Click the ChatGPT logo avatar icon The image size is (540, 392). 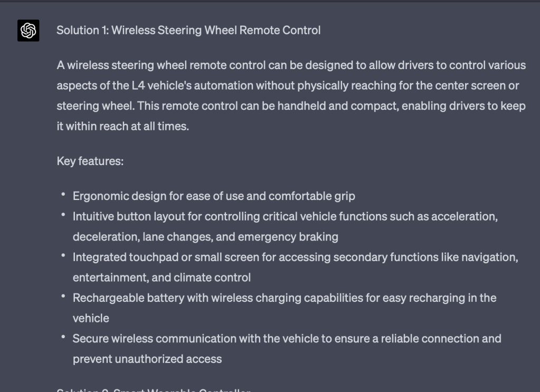tap(28, 31)
